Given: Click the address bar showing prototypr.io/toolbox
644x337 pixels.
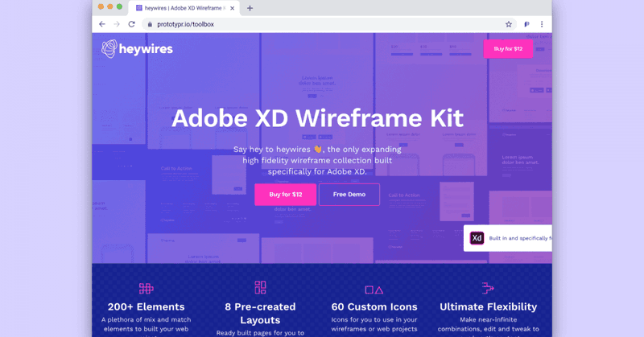Looking at the screenshot, I should pyautogui.click(x=328, y=24).
